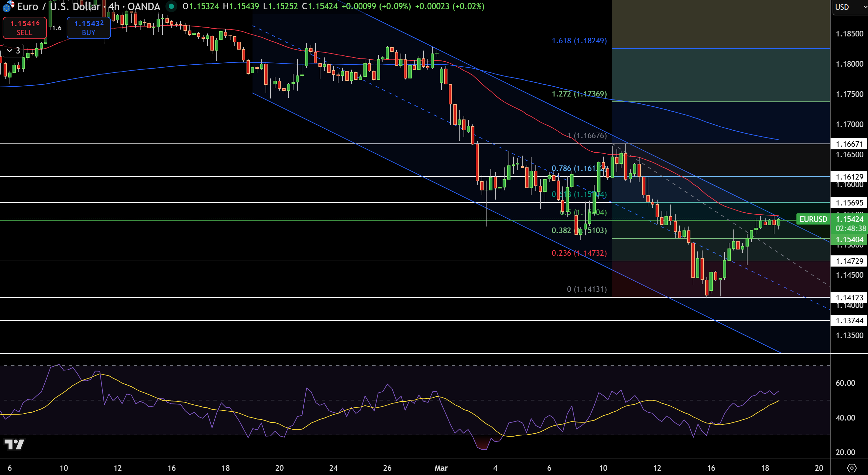Click the 1.6 spread value
The image size is (868, 475).
(x=56, y=28)
